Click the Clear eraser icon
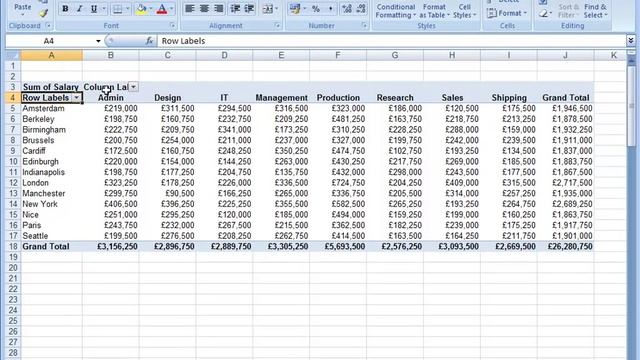This screenshot has width=640, height=360. tap(543, 13)
